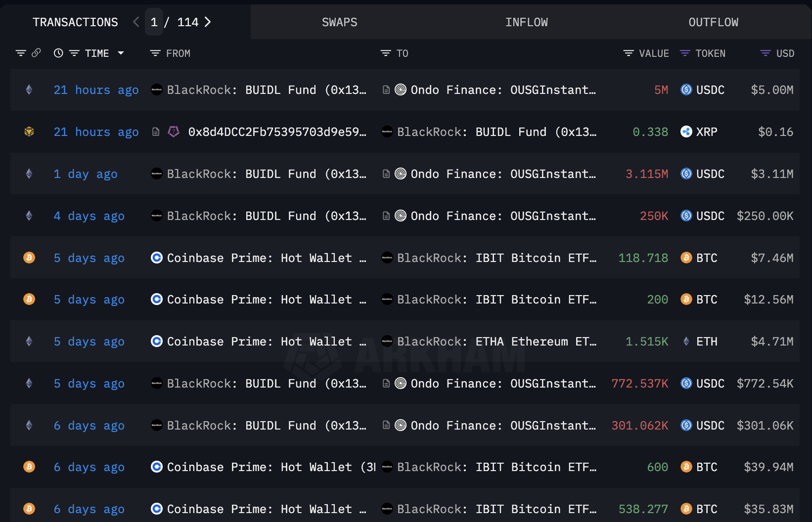The height and width of the screenshot is (522, 812).
Task: Open the purple TOKEN filter icon
Action: [685, 53]
